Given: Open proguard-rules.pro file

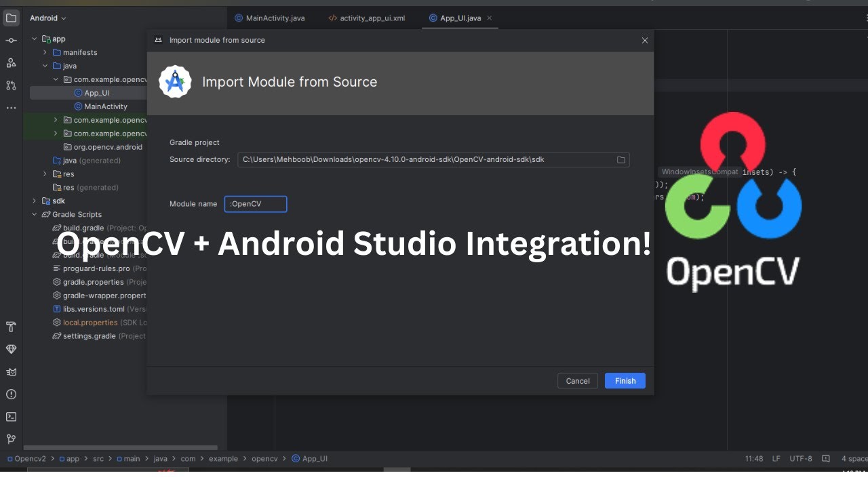Looking at the screenshot, I should click(100, 268).
